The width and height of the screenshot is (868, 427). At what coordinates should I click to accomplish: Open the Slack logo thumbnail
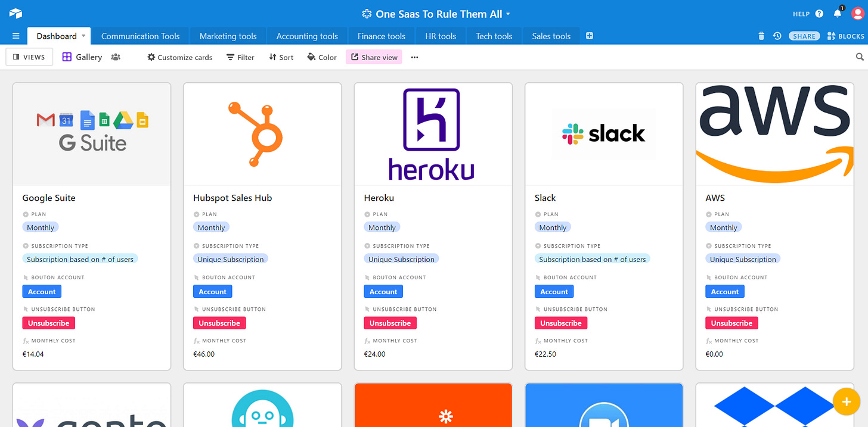(604, 134)
